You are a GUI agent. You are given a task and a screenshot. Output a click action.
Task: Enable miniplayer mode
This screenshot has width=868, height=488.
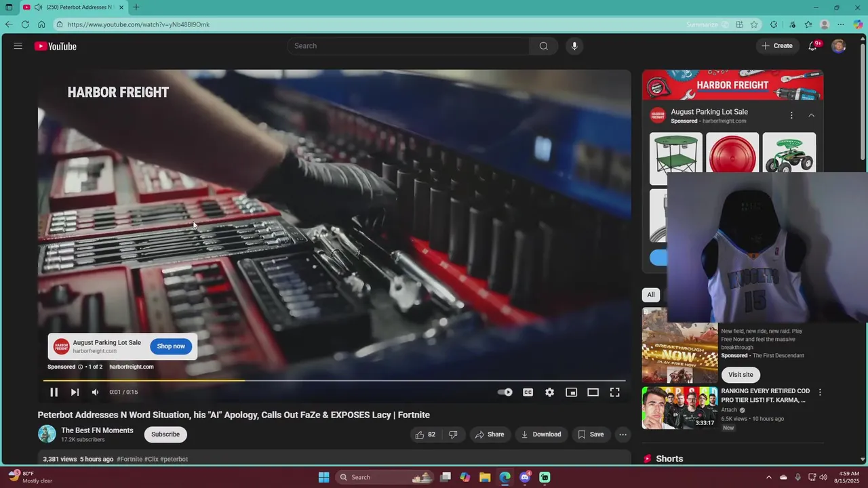[x=572, y=392]
